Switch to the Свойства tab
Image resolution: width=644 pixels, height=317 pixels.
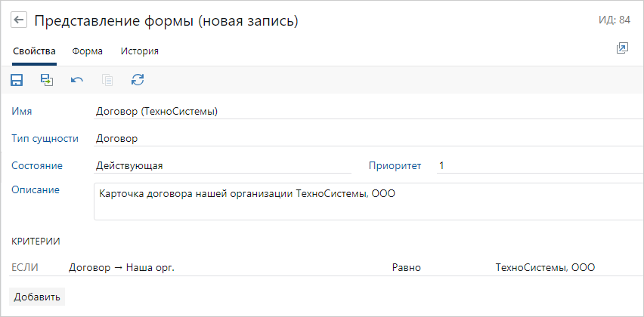click(34, 51)
